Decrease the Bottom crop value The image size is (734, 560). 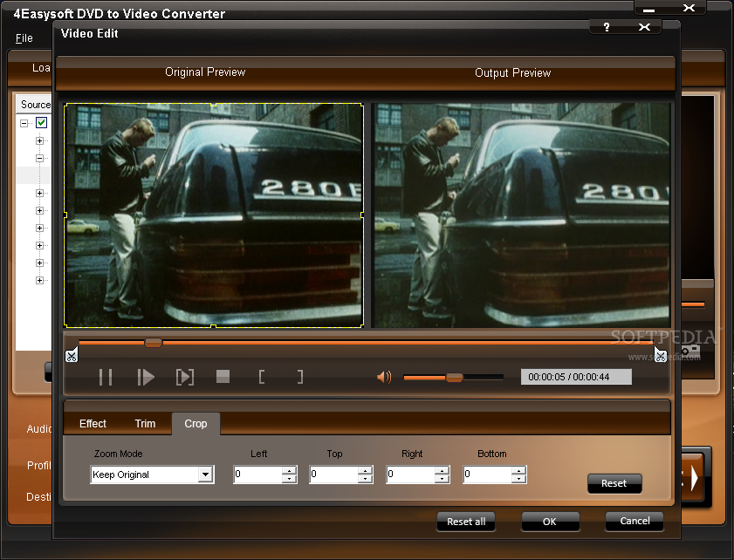[x=518, y=479]
